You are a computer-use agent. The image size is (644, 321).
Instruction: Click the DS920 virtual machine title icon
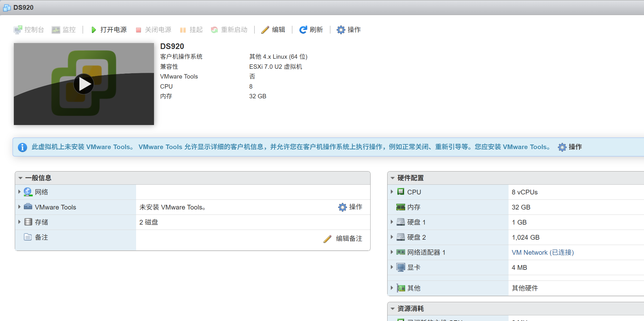(x=7, y=8)
